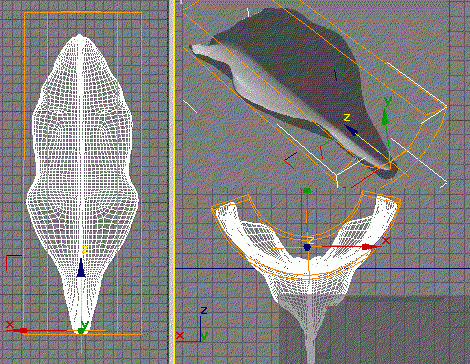470x364 pixels.
Task: Click the green Y-axis arrow above bent leaf
Action: click(x=307, y=191)
